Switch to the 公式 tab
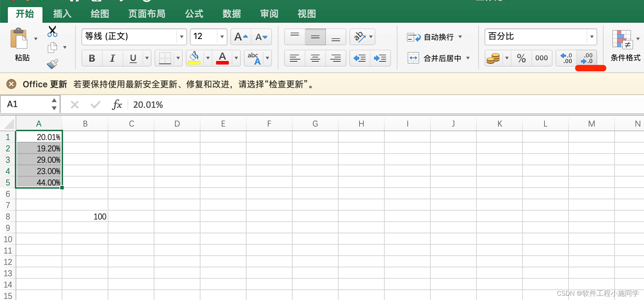This screenshot has height=300, width=644. (194, 14)
